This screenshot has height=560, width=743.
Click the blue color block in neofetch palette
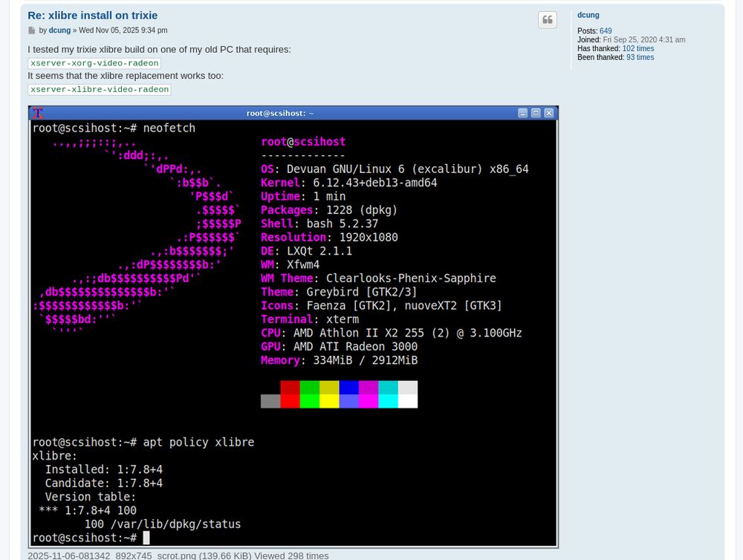point(348,394)
